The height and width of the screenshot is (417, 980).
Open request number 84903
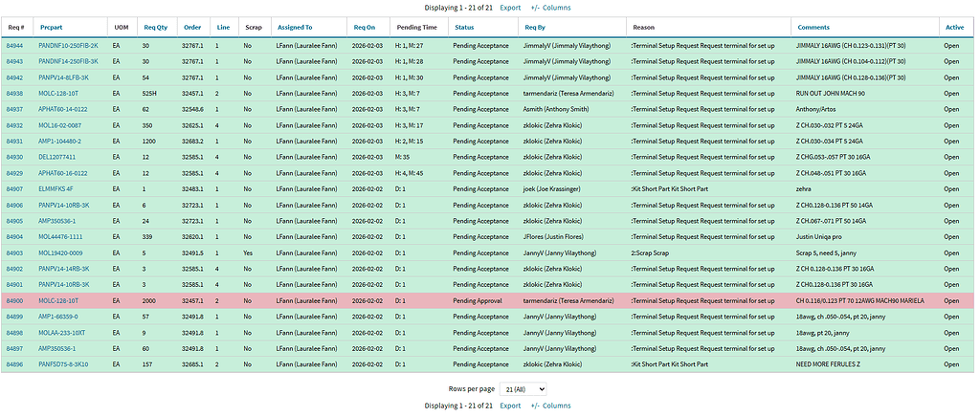pos(15,252)
